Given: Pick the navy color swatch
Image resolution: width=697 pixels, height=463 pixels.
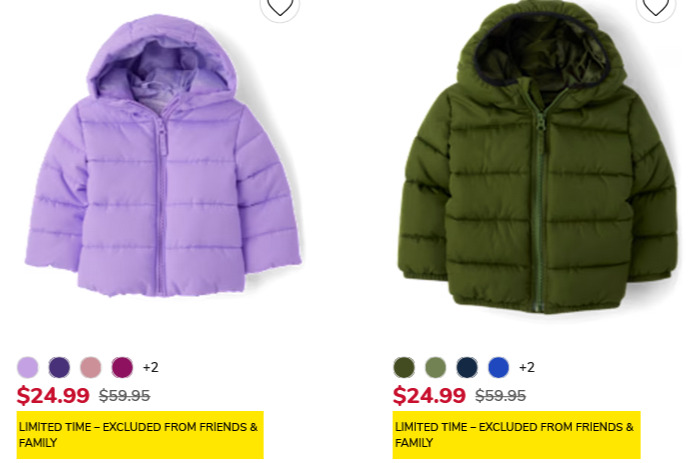Looking at the screenshot, I should point(467,367).
